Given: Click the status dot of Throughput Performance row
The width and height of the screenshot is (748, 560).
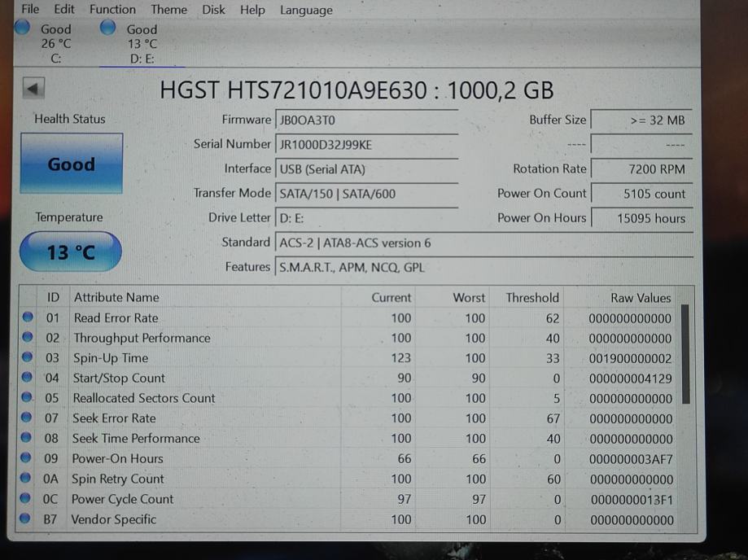Looking at the screenshot, I should tap(28, 337).
